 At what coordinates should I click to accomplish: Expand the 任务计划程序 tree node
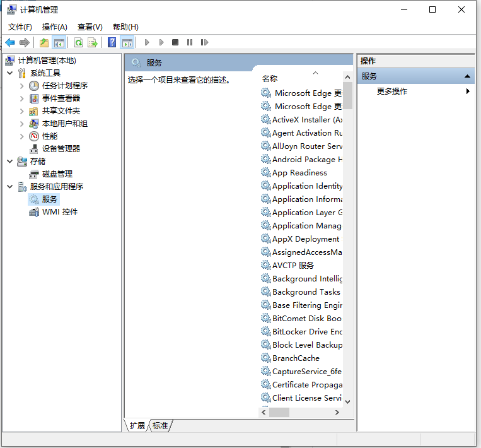(22, 86)
